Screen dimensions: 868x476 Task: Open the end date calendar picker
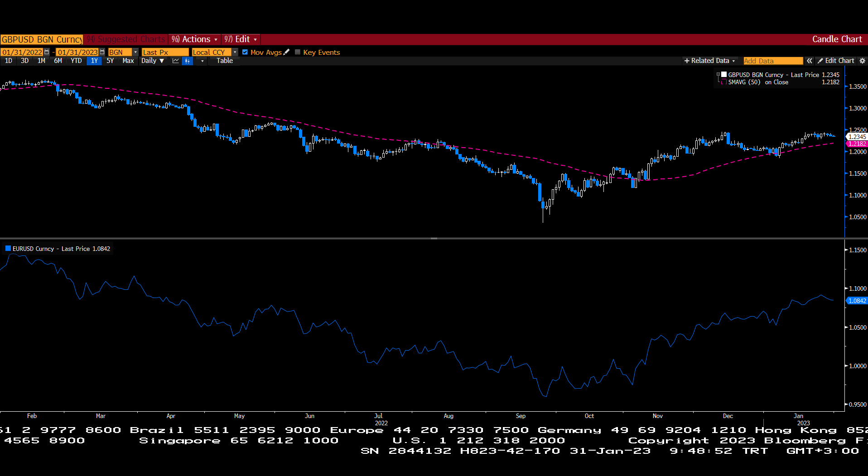coord(102,52)
